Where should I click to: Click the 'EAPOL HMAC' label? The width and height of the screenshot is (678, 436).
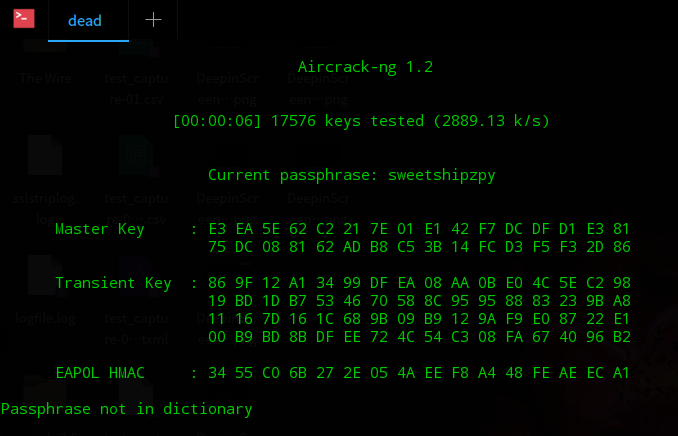point(100,373)
